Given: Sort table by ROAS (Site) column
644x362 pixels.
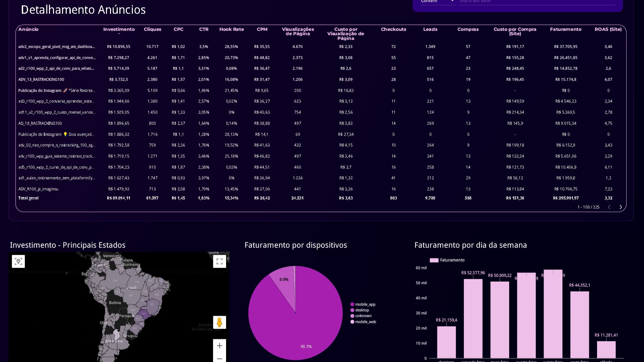Looking at the screenshot, I should [x=608, y=29].
